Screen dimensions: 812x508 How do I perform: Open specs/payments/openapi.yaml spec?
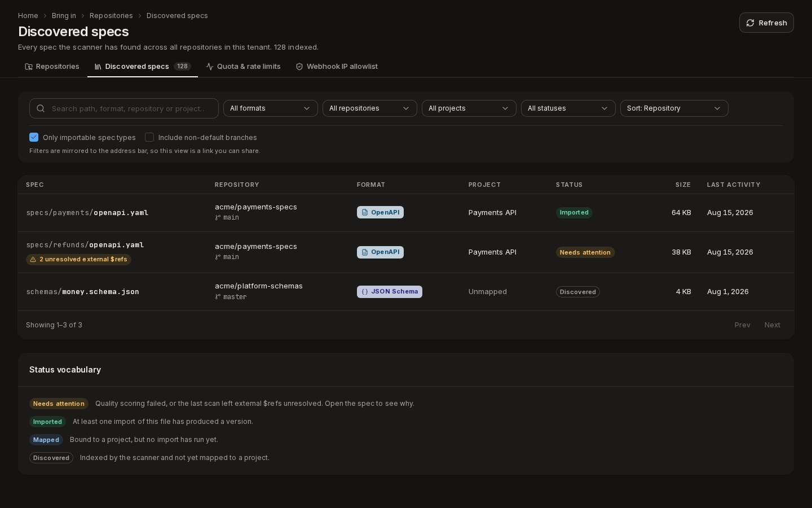tap(87, 213)
